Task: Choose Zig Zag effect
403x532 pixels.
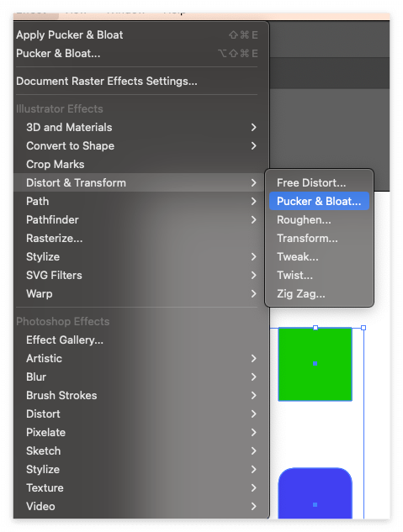Action: tap(319, 294)
